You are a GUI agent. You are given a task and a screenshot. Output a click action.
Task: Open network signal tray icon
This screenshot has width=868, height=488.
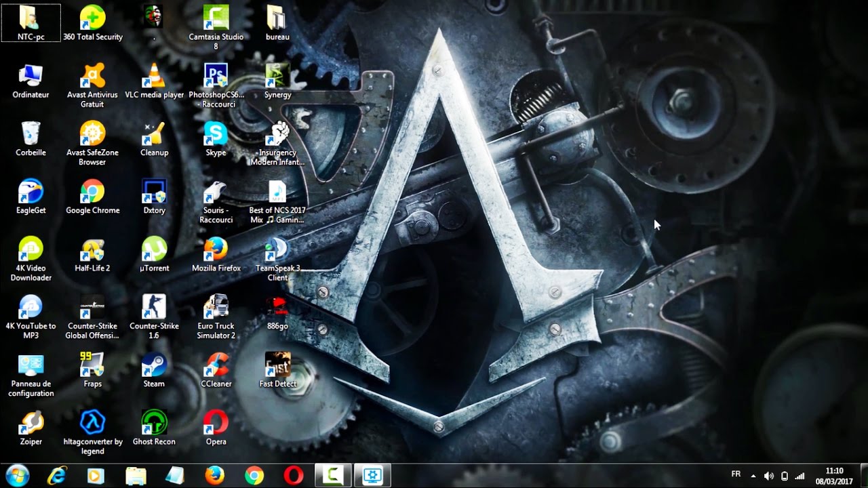(x=800, y=476)
